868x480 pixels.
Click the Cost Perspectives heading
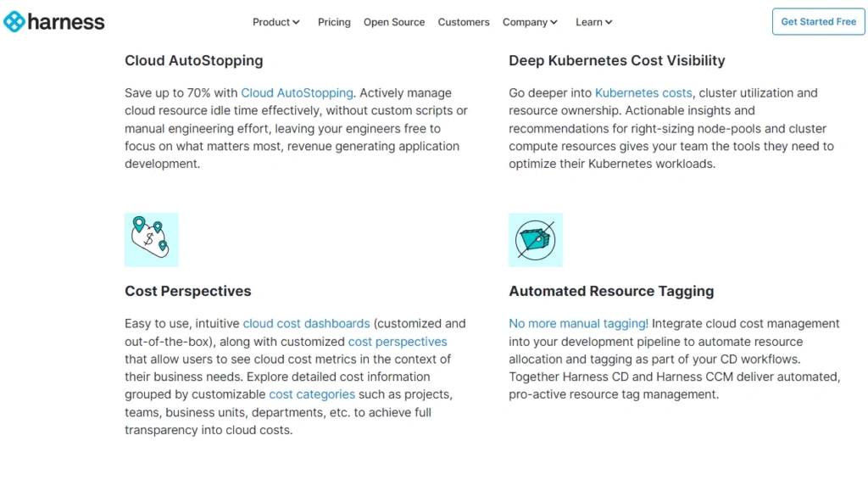tap(188, 291)
